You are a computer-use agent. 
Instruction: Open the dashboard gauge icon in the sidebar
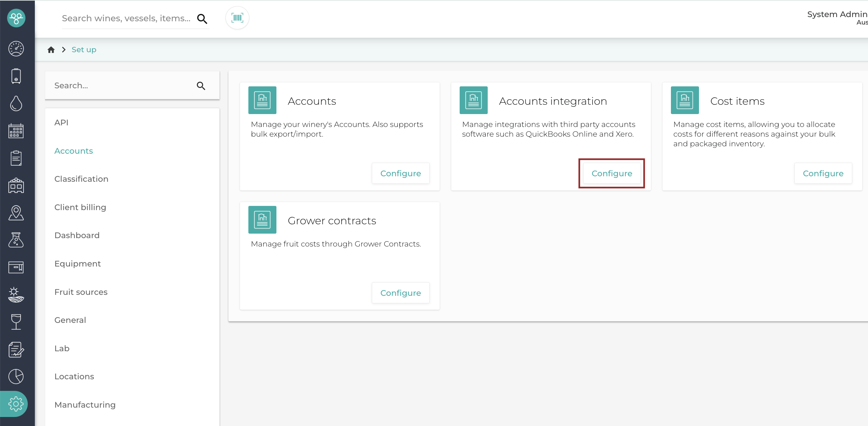click(16, 48)
